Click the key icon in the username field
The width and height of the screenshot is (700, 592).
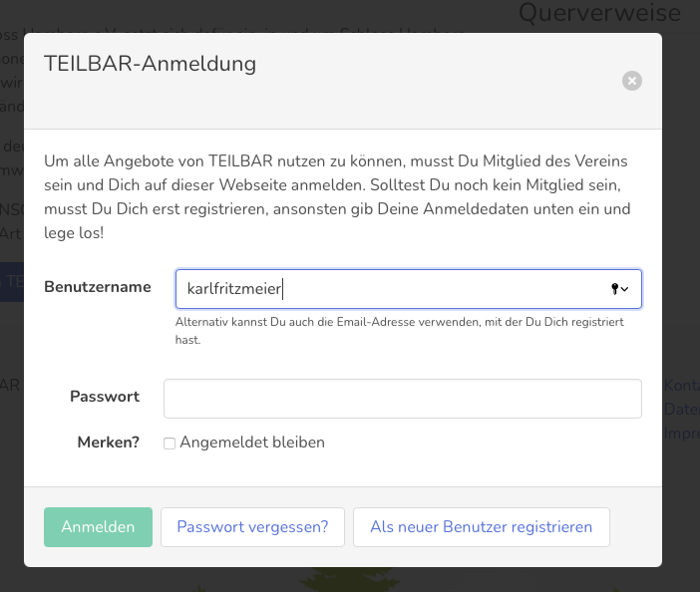614,289
